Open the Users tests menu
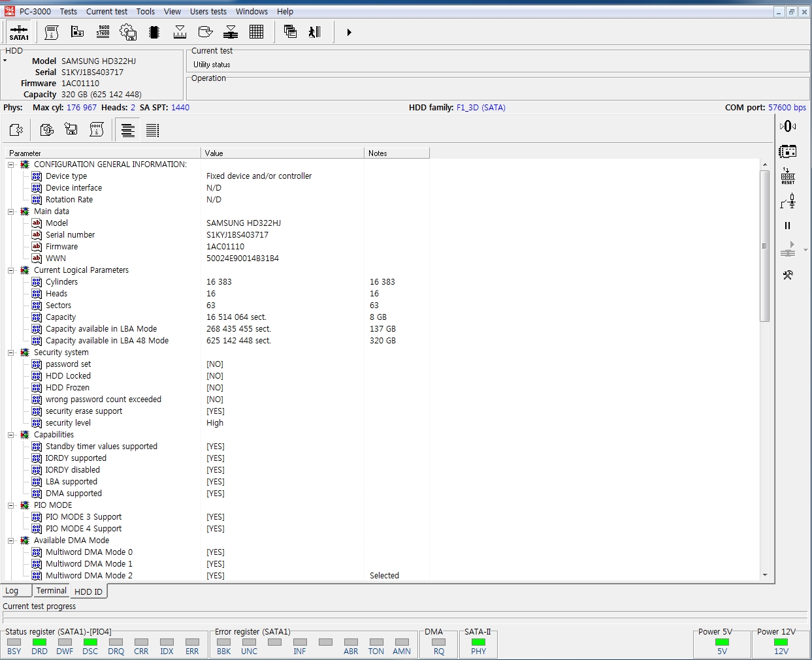812x660 pixels. point(208,12)
